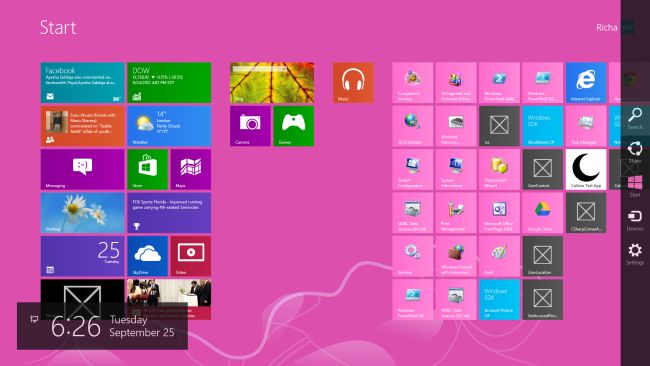
Task: Launch the Google Drive tile
Action: [x=543, y=213]
